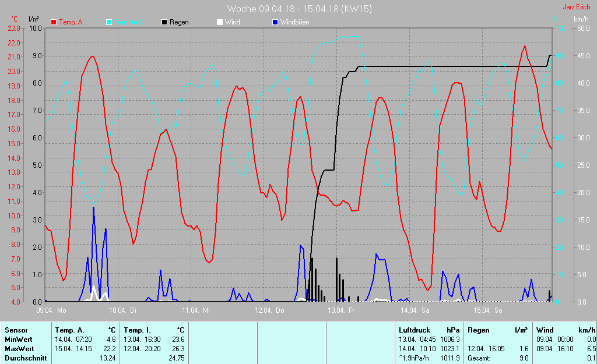Select the 'Regen' legend label
The image size is (597, 364).
[x=179, y=23]
